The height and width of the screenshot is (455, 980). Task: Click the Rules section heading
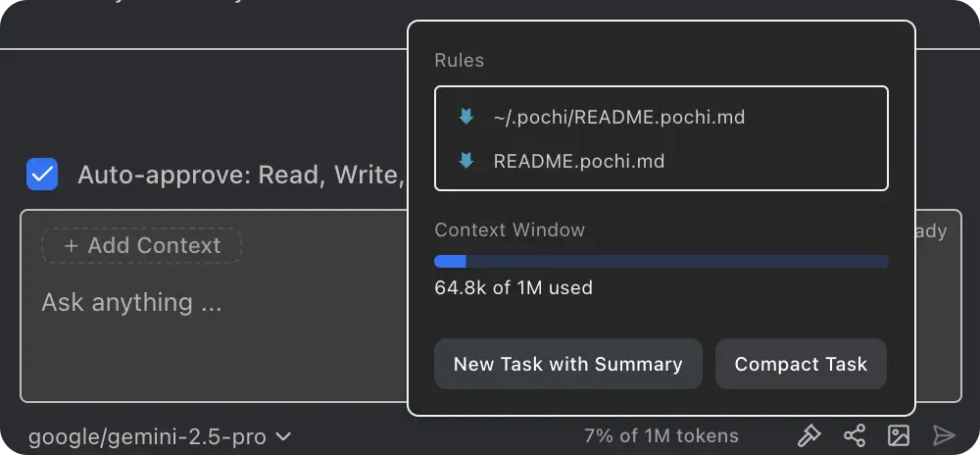tap(459, 61)
